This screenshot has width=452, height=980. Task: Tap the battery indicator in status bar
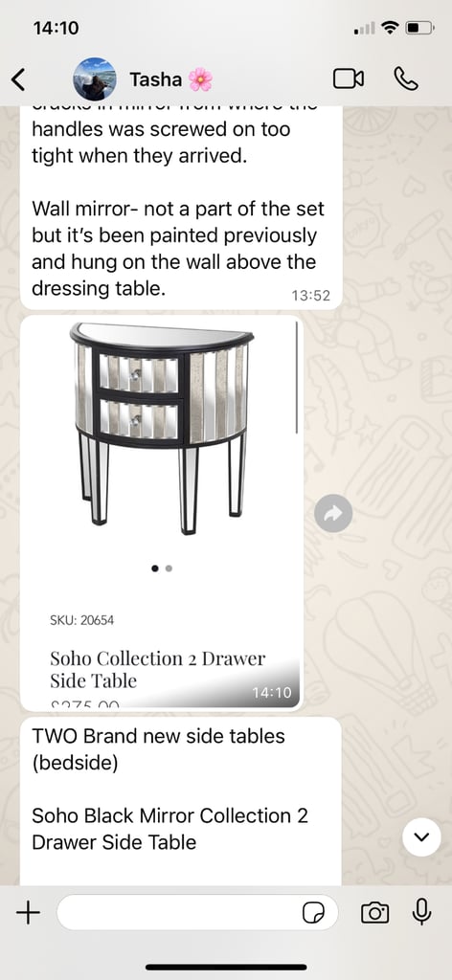pos(419,28)
